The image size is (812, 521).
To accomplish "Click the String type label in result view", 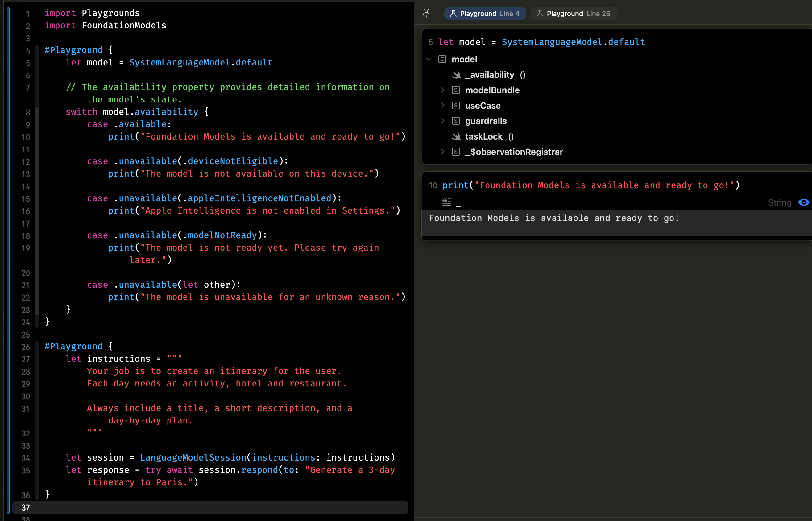I will point(779,203).
